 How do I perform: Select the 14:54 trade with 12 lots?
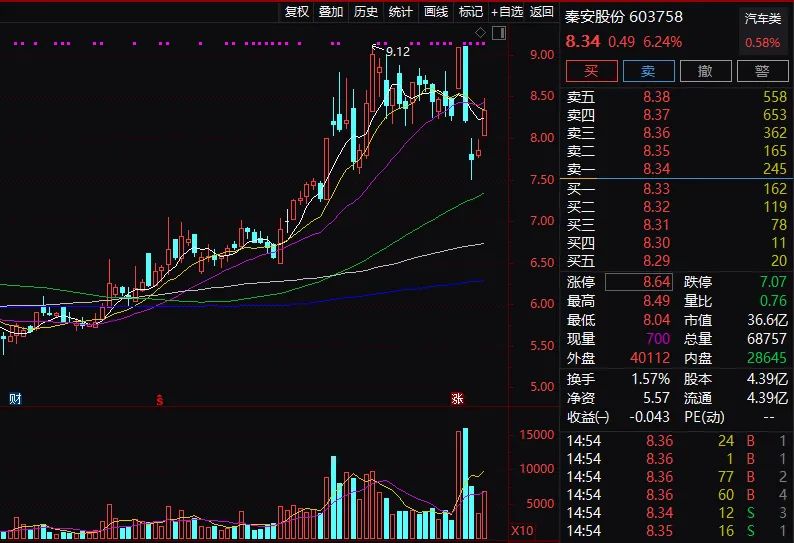click(676, 513)
